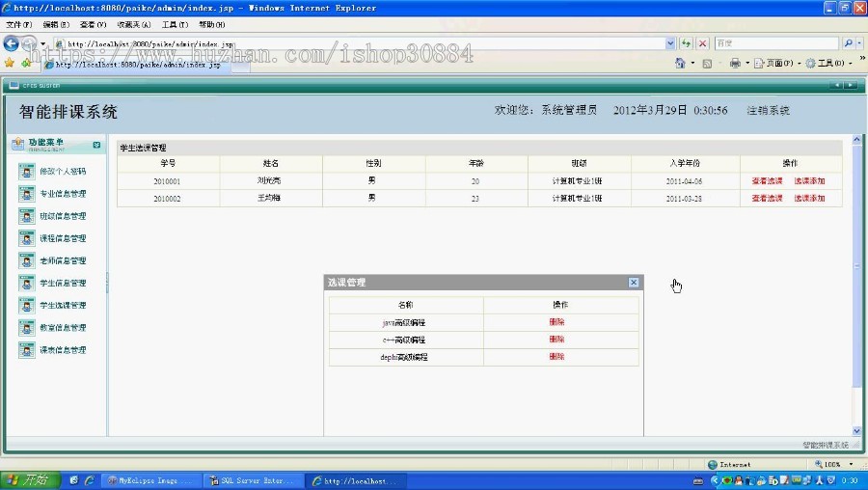Open the 页面(P) command bar menu
This screenshot has height=490, width=868.
pyautogui.click(x=777, y=63)
